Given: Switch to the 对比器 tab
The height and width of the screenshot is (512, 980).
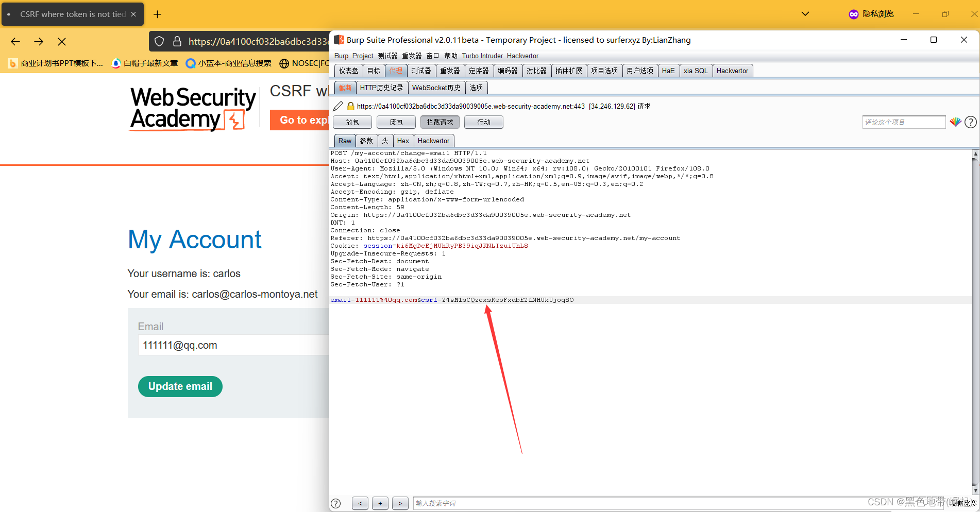Looking at the screenshot, I should click(537, 71).
